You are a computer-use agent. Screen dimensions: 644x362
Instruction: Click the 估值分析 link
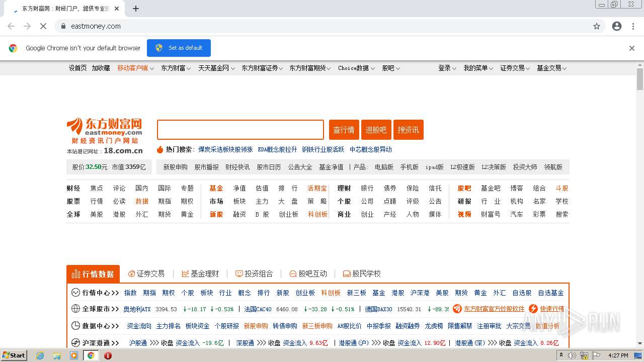point(547,326)
